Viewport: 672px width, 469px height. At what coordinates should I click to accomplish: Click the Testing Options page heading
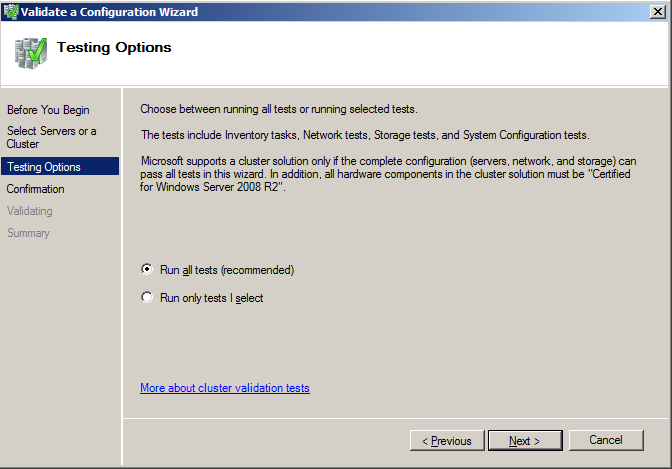[114, 47]
